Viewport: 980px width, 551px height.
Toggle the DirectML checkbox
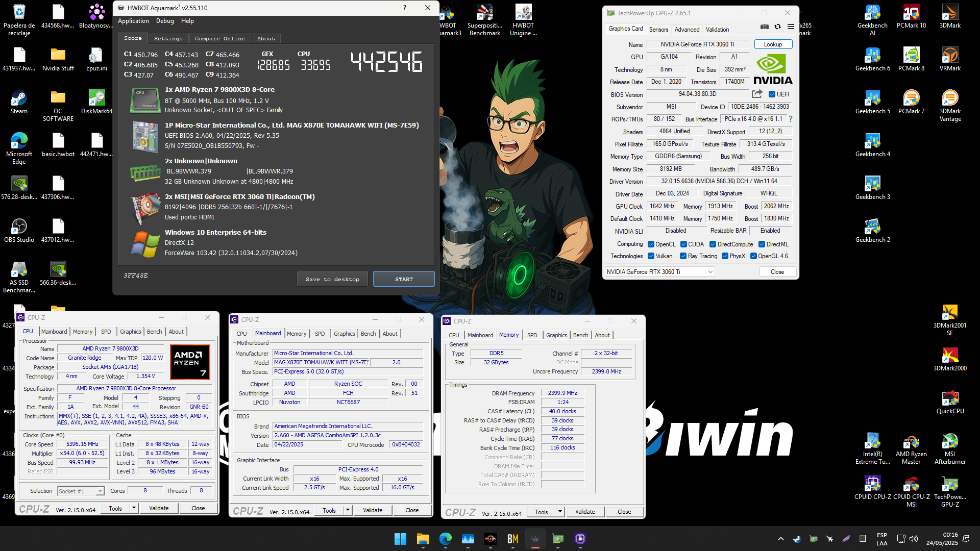pyautogui.click(x=762, y=244)
